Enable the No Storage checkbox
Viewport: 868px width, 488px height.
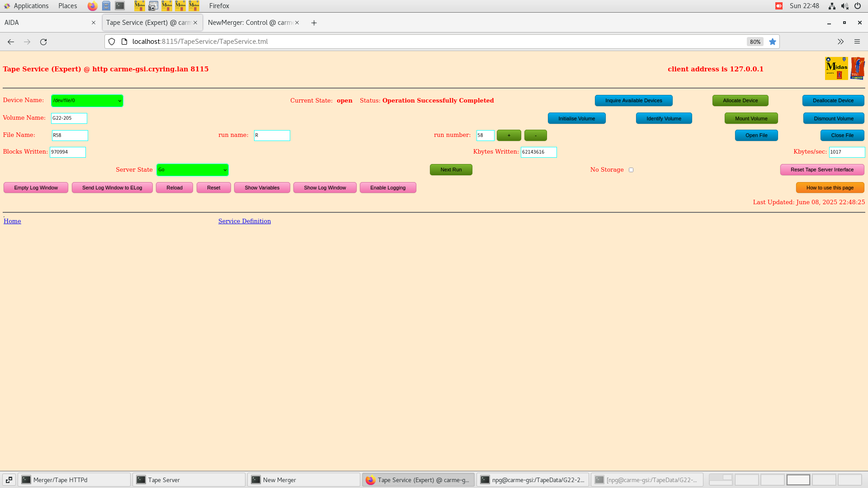631,169
